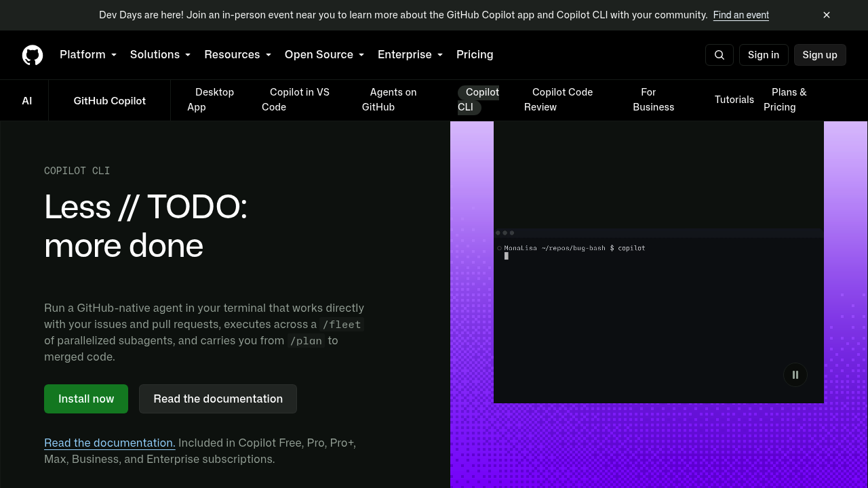
Task: Expand the Platform menu
Action: click(x=88, y=55)
